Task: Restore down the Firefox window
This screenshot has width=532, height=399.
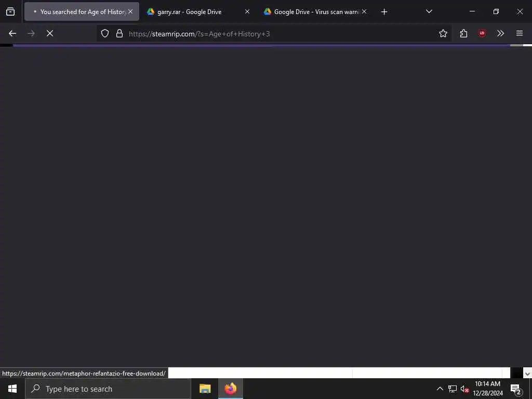Action: pyautogui.click(x=496, y=11)
